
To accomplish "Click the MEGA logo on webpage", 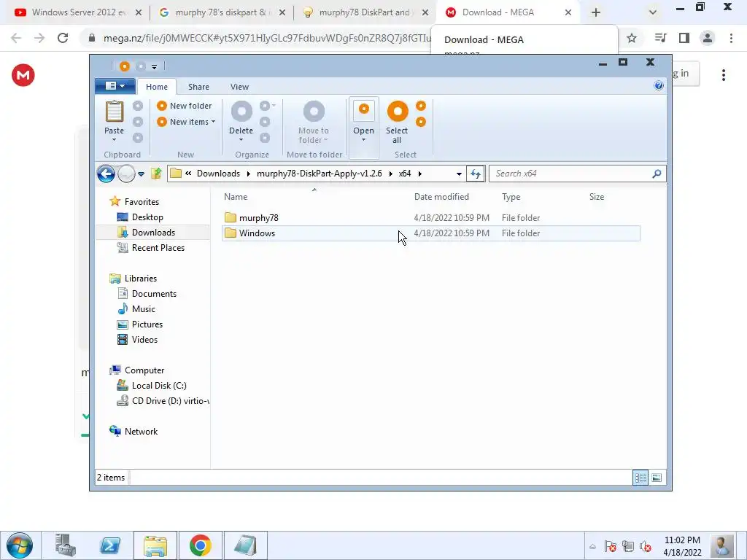I will point(23,75).
